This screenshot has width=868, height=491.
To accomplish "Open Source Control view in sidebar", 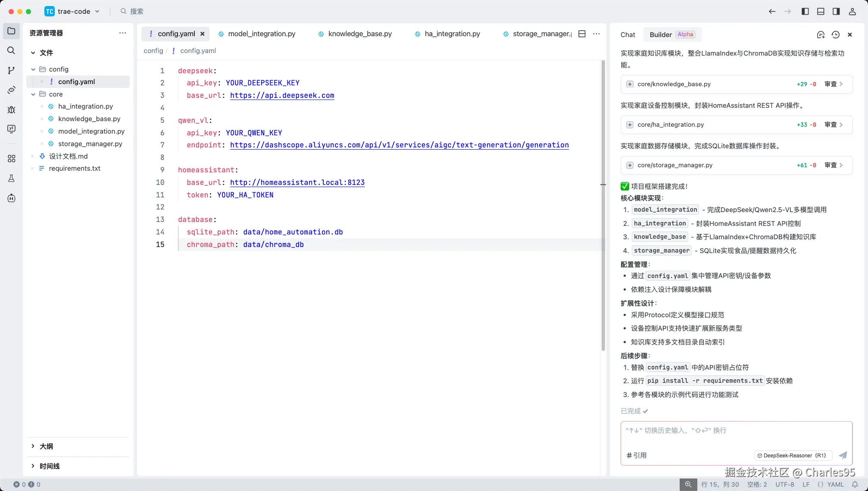I will tap(11, 70).
